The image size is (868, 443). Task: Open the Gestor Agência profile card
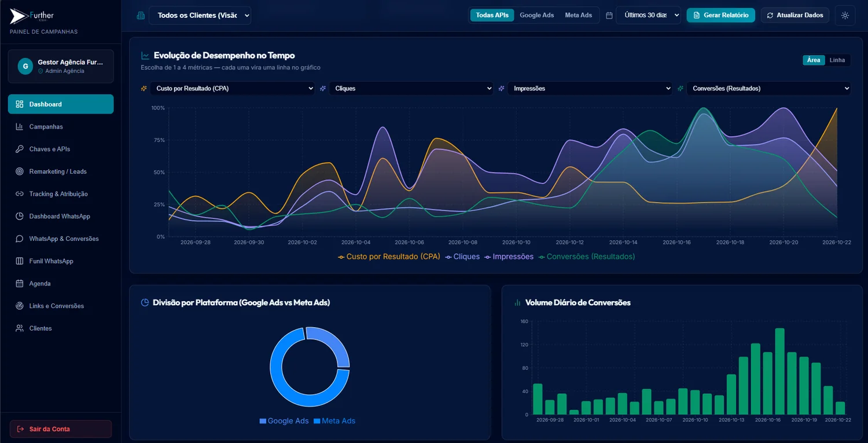61,66
